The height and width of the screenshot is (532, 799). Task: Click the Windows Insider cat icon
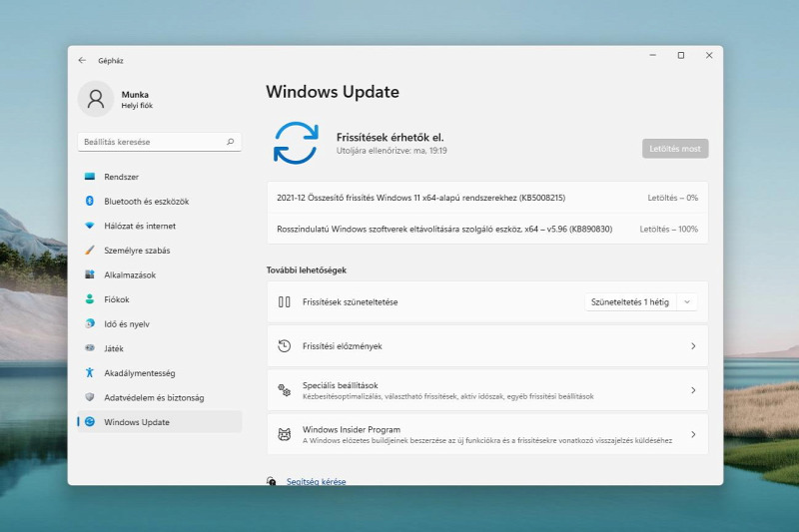(x=285, y=434)
